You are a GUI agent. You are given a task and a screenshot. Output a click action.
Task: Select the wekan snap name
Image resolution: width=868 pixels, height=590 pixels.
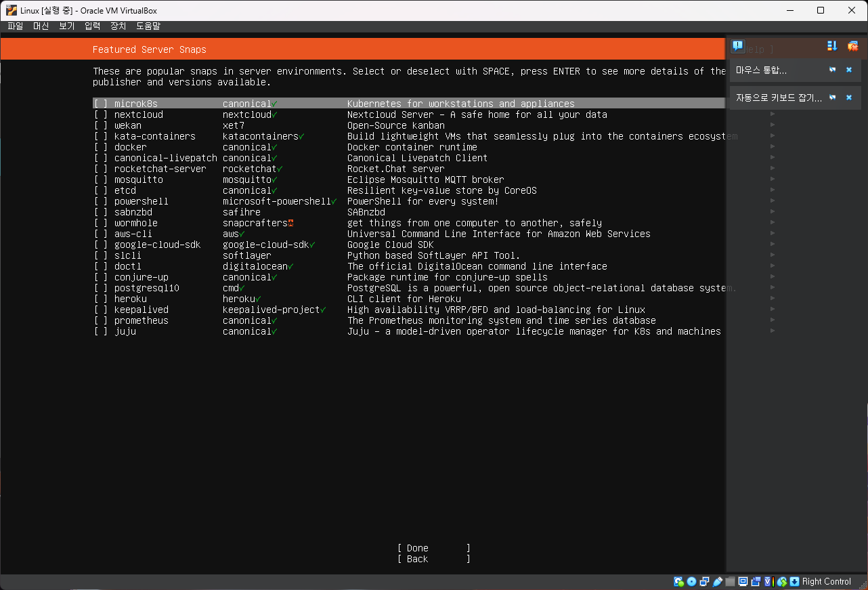(128, 125)
